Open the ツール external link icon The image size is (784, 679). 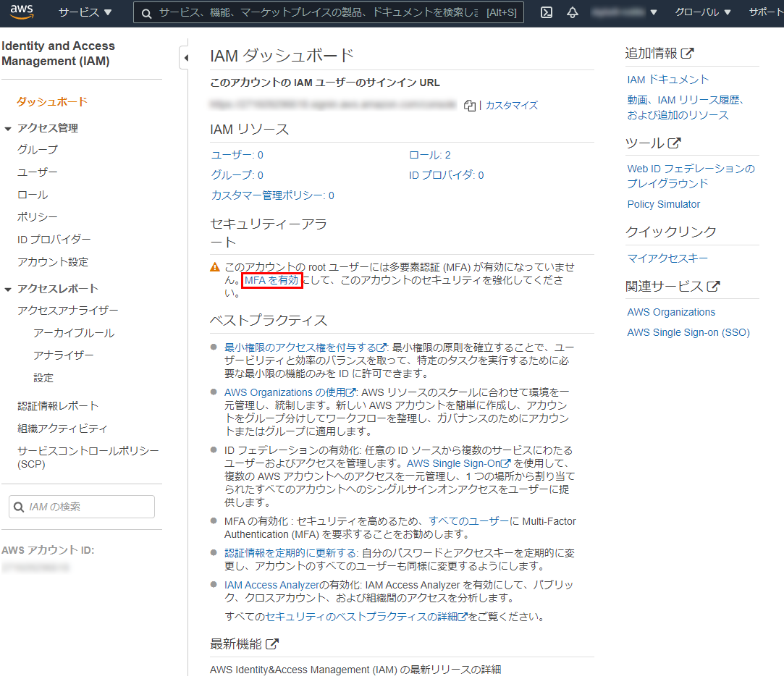pos(674,143)
